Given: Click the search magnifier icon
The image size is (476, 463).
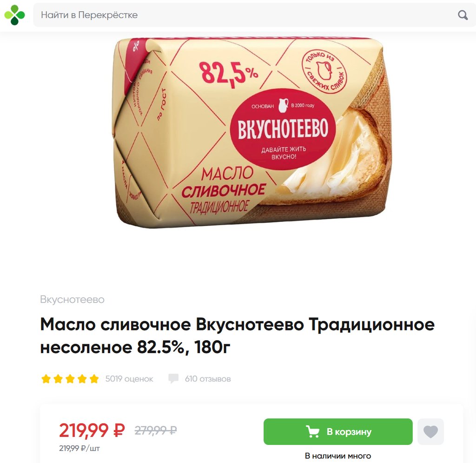Looking at the screenshot, I should pos(463,15).
